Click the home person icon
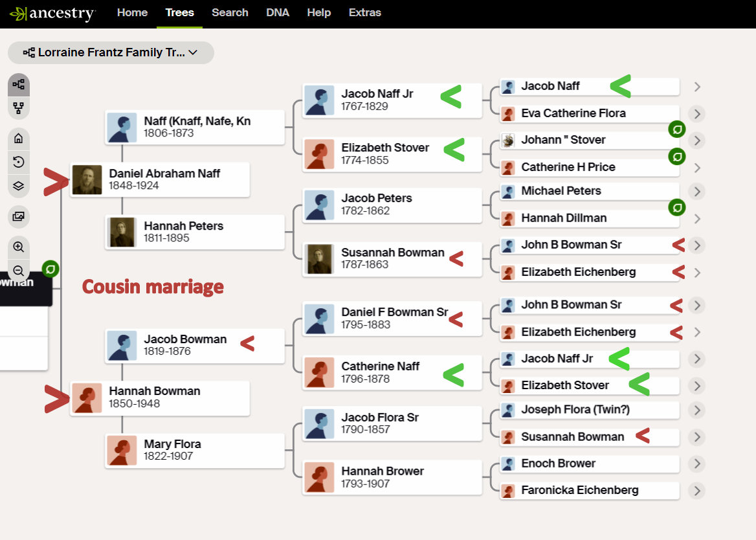 [x=19, y=138]
